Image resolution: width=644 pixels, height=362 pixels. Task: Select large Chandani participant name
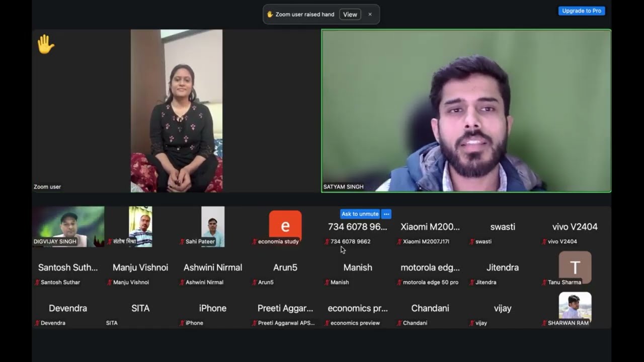(x=430, y=308)
